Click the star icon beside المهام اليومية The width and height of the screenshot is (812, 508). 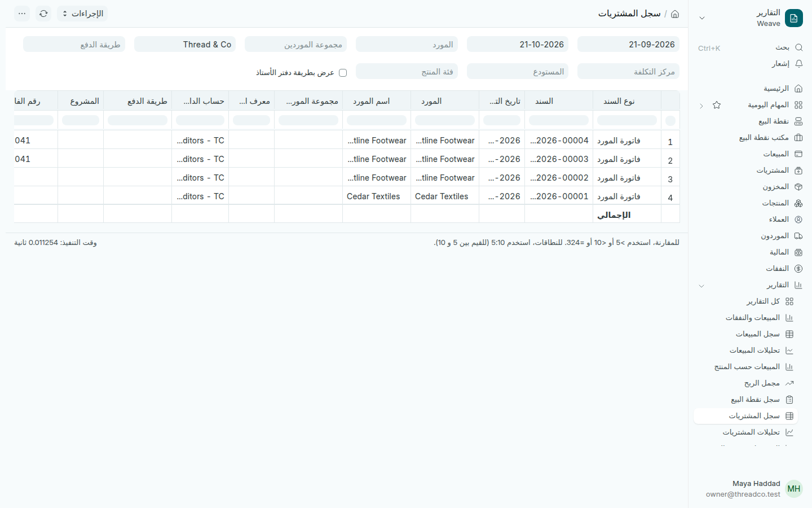pyautogui.click(x=717, y=105)
